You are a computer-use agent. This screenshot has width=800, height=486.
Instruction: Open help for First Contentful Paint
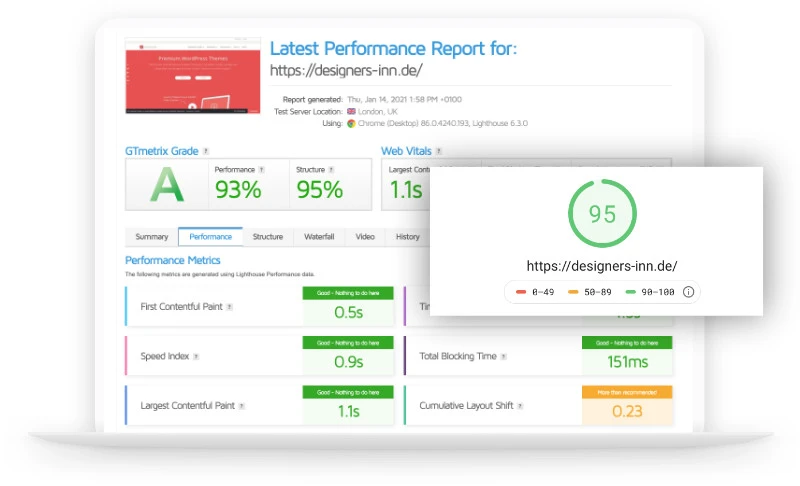tap(230, 307)
